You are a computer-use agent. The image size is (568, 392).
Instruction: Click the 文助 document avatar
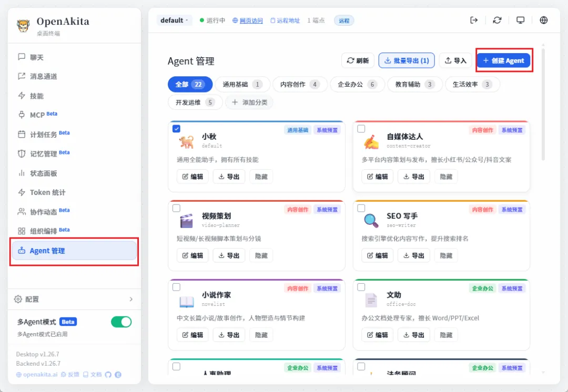click(x=371, y=300)
